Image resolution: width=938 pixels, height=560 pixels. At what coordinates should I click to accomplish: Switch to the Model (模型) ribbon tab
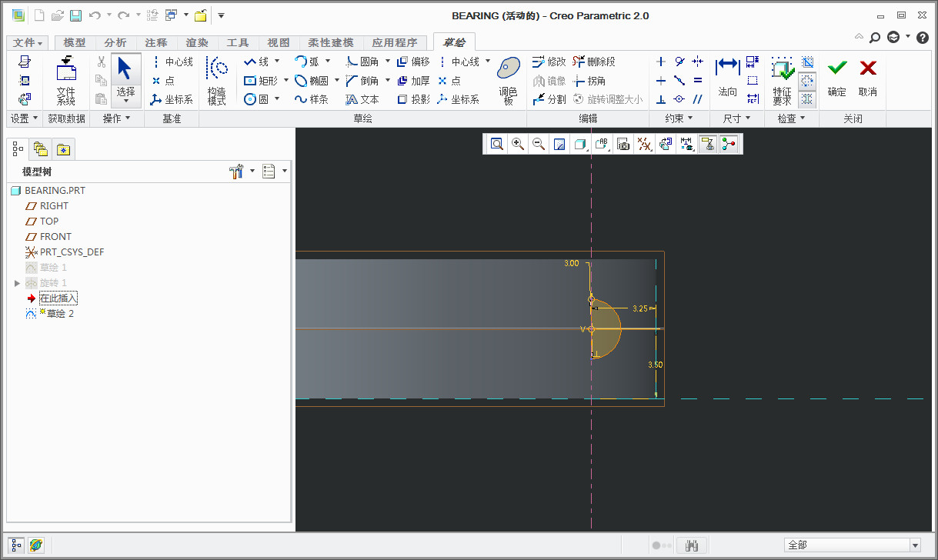(x=75, y=43)
